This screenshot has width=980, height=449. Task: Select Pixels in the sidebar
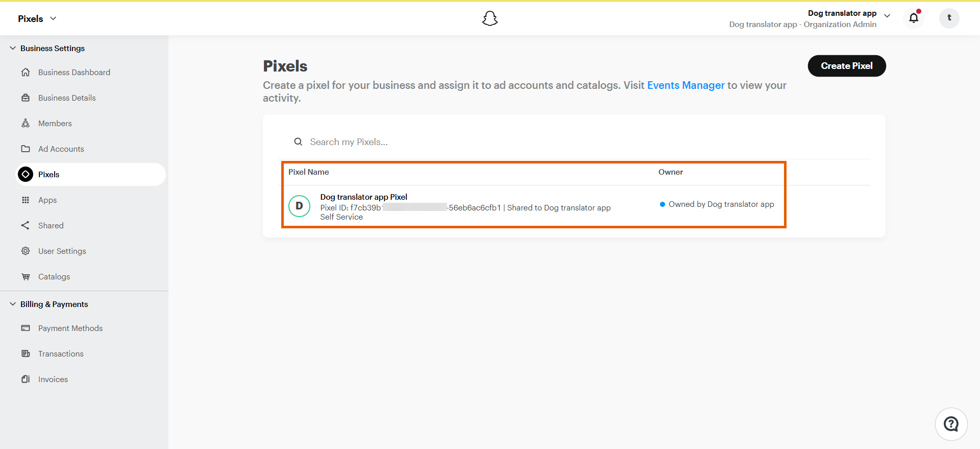(91, 174)
